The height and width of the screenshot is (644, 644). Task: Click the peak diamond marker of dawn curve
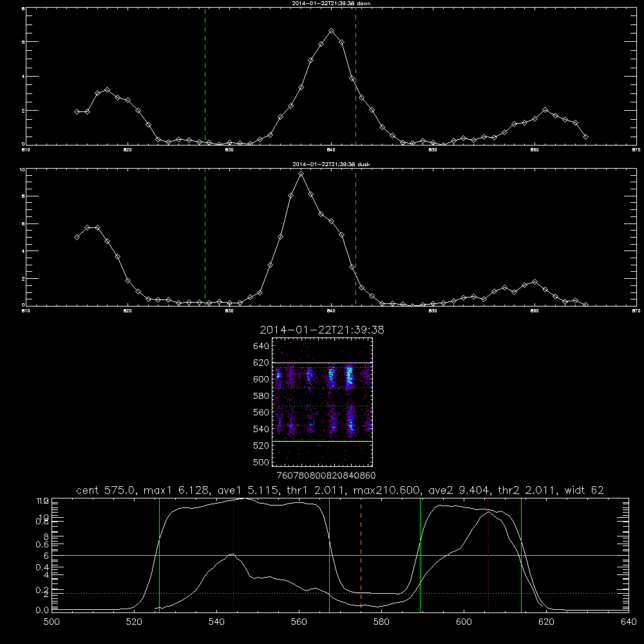(x=332, y=31)
